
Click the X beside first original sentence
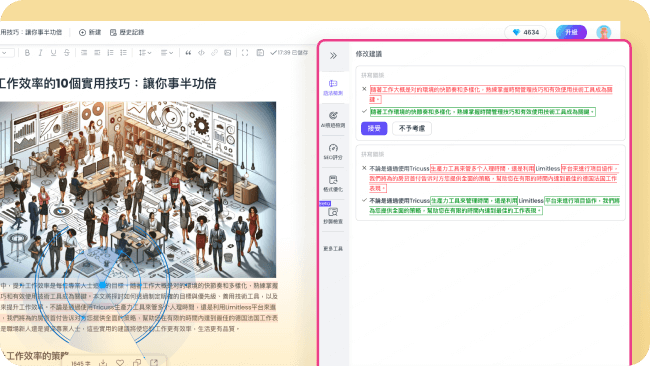364,89
